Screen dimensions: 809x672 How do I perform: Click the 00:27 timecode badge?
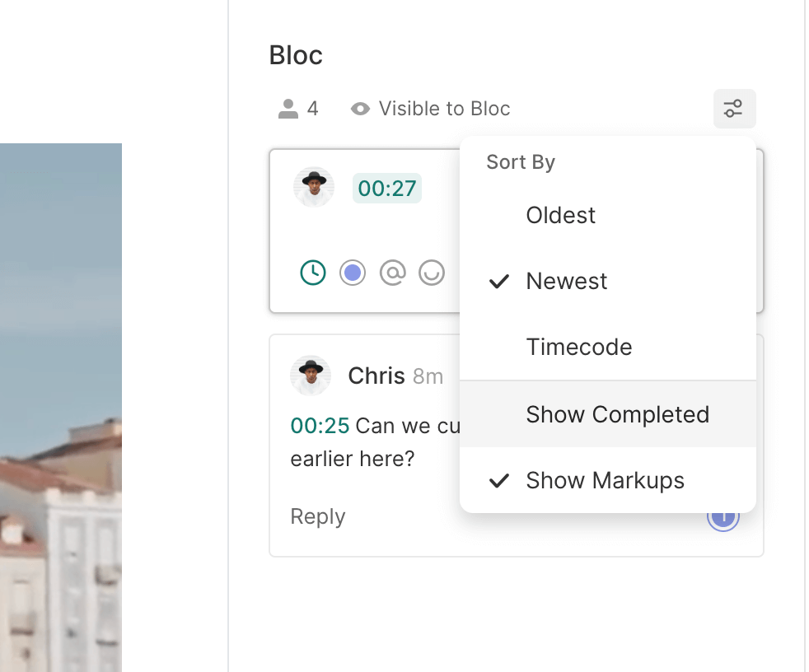(x=386, y=189)
